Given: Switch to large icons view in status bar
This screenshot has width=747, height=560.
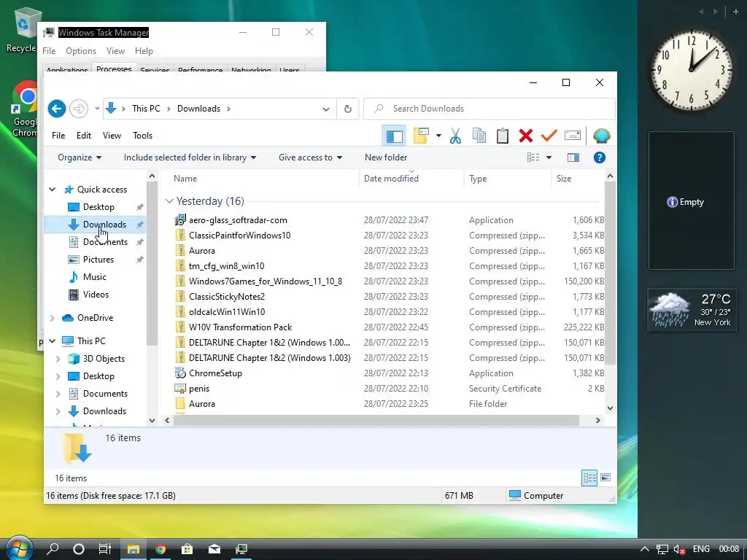Looking at the screenshot, I should [x=605, y=478].
